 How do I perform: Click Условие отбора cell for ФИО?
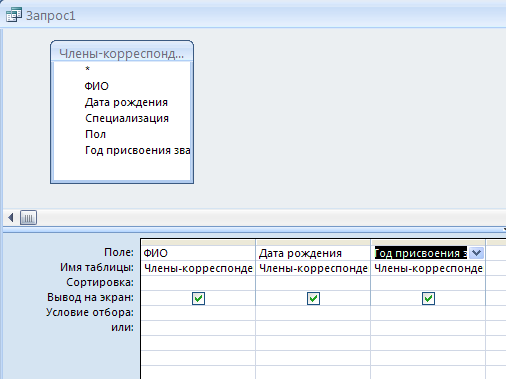(x=198, y=313)
